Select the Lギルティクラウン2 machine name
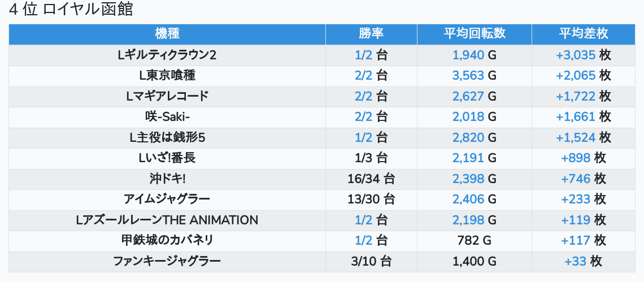644x282 pixels. [167, 55]
